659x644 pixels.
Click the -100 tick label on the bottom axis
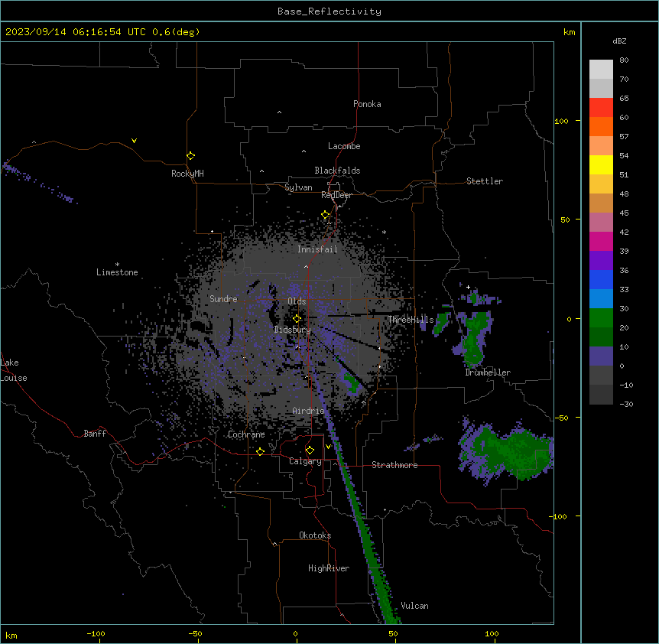[96, 633]
